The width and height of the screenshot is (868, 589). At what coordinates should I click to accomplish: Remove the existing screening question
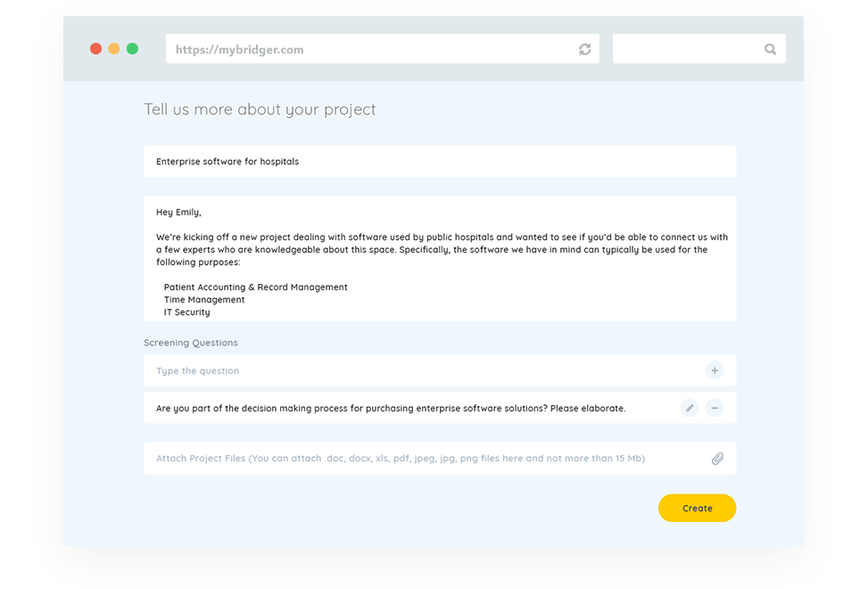coord(715,407)
